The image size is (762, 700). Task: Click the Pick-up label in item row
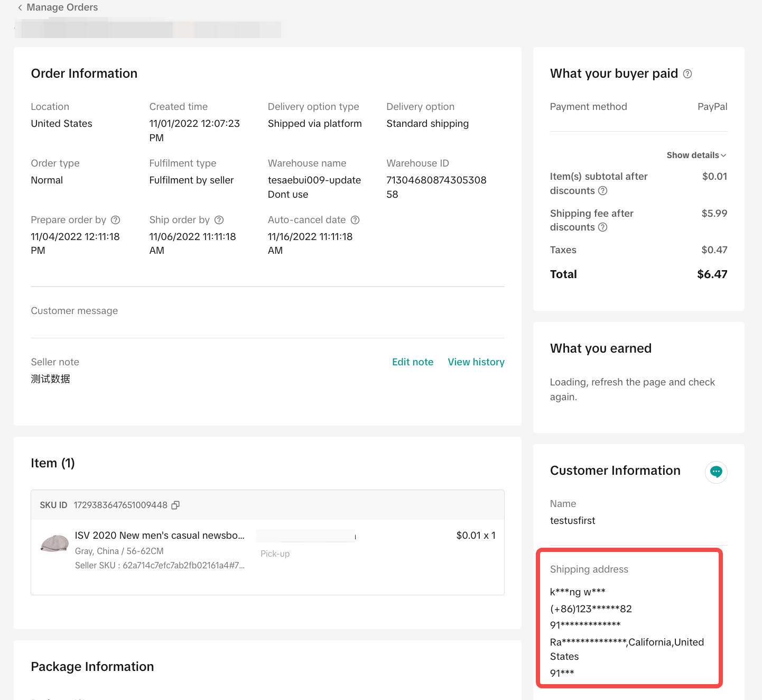point(275,554)
